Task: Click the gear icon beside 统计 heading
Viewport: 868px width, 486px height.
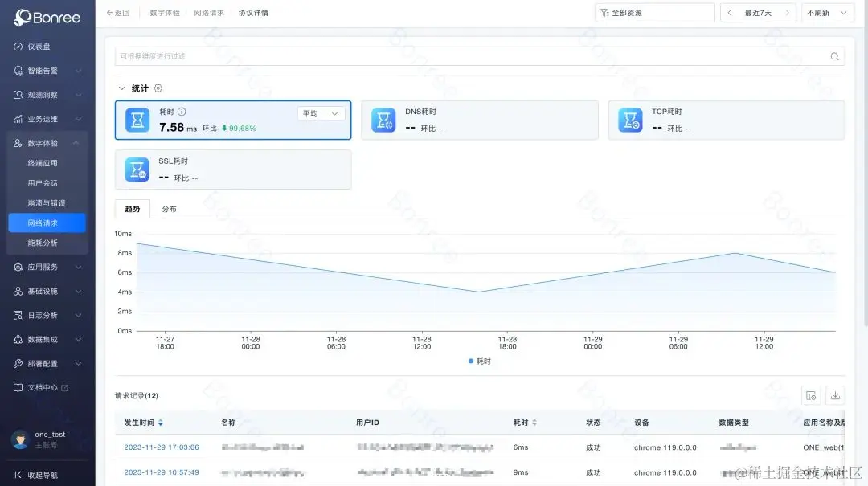Action: click(x=158, y=88)
